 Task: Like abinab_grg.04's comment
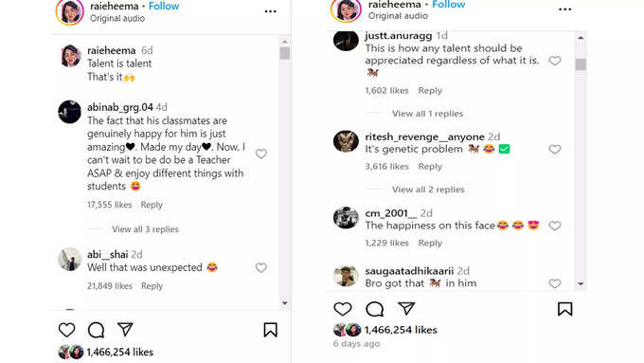click(x=261, y=154)
